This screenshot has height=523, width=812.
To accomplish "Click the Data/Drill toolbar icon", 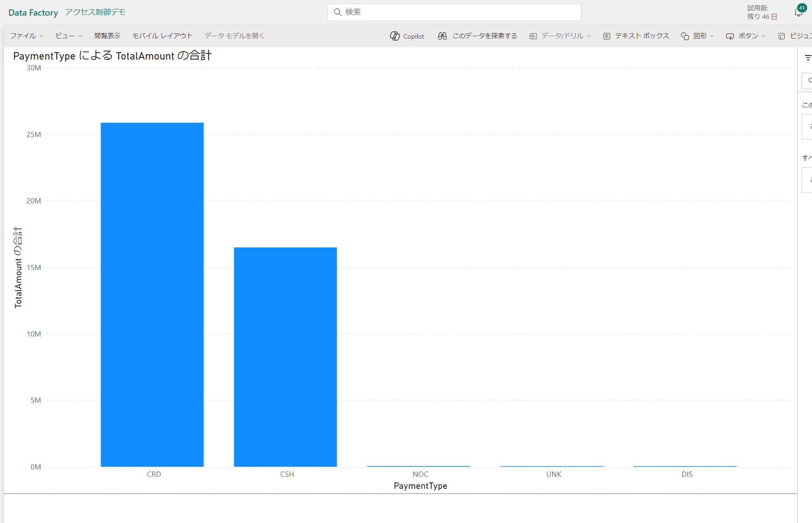I will [533, 36].
